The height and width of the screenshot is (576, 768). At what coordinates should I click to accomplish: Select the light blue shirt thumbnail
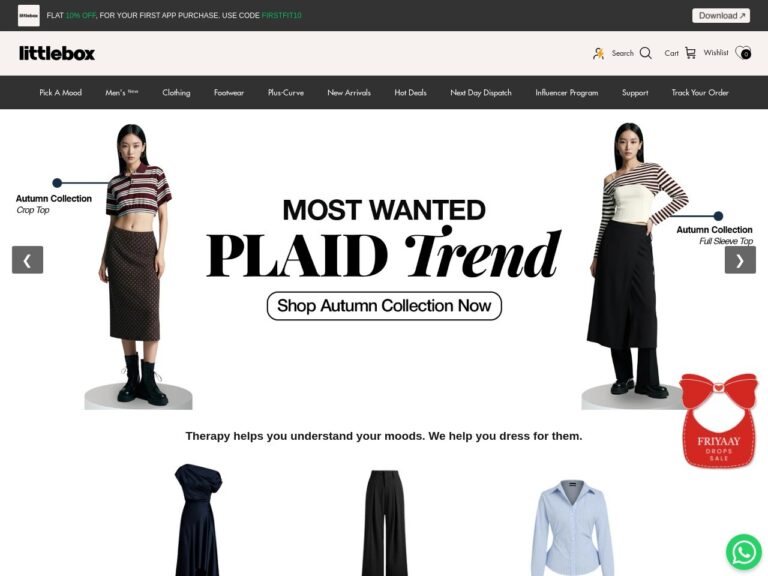coord(572,528)
